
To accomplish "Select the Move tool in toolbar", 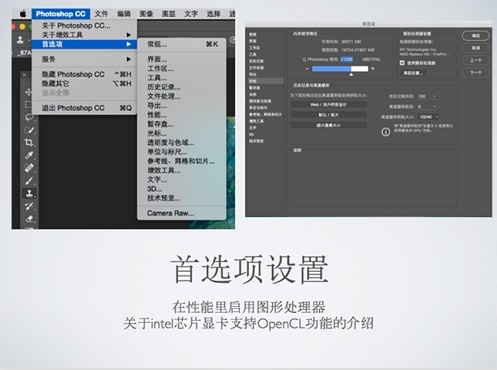I will click(x=29, y=92).
